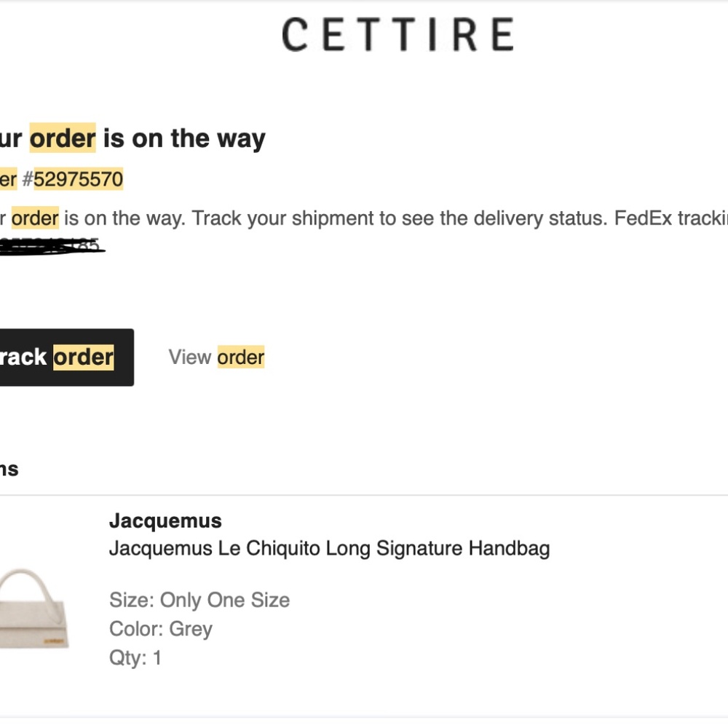
Task: Click the CETTIRE logo at top
Action: [397, 34]
